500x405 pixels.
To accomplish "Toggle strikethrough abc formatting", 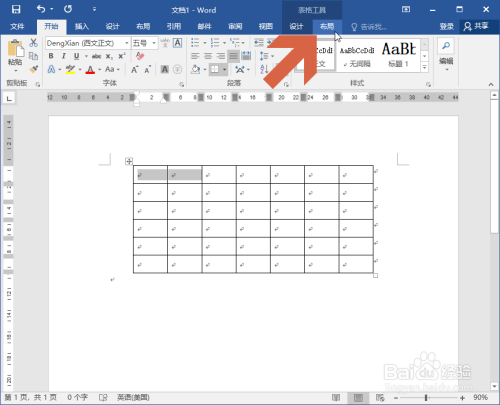I will (96, 56).
